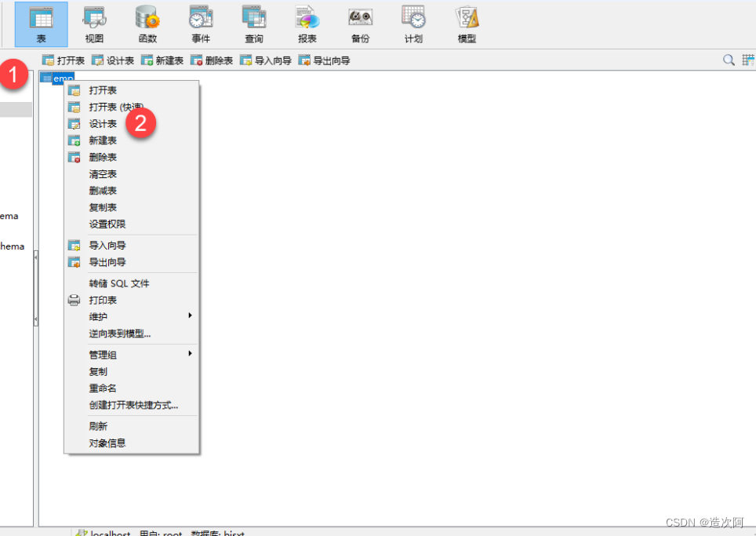The image size is (756, 536).
Task: Choose 复制表 in the context menu
Action: [132, 207]
